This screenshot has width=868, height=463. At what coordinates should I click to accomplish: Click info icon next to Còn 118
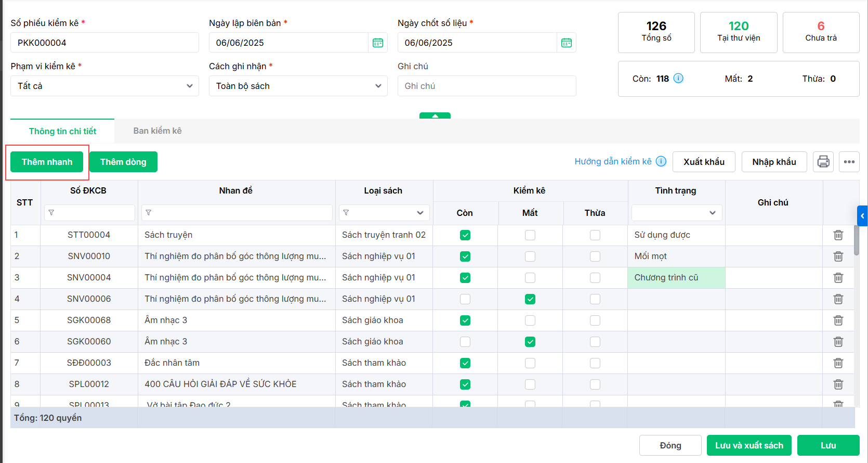(678, 78)
